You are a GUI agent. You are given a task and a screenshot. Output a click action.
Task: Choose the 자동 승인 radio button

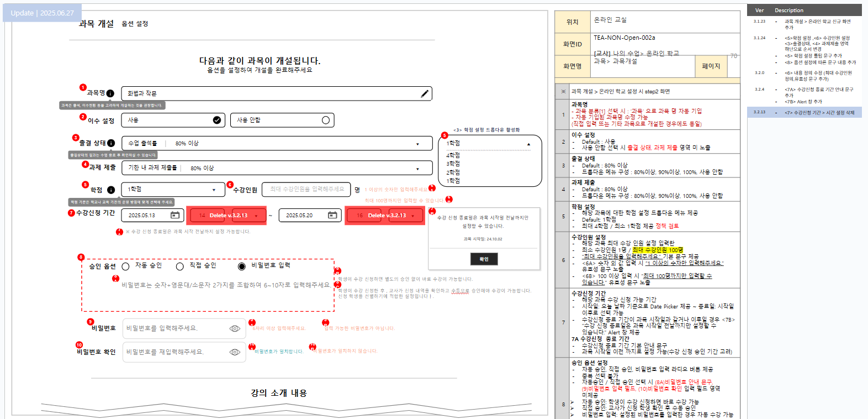[x=126, y=266]
